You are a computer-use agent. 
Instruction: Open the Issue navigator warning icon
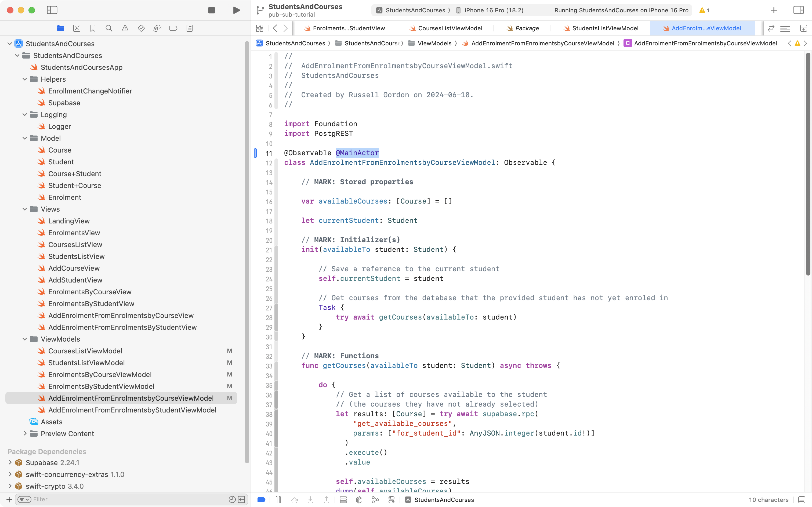coord(125,28)
